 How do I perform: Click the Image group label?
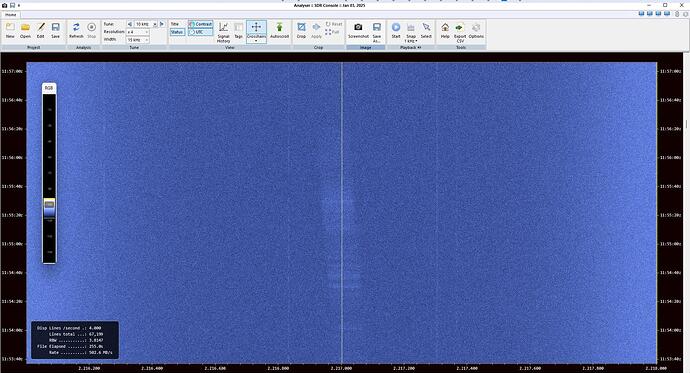click(366, 47)
